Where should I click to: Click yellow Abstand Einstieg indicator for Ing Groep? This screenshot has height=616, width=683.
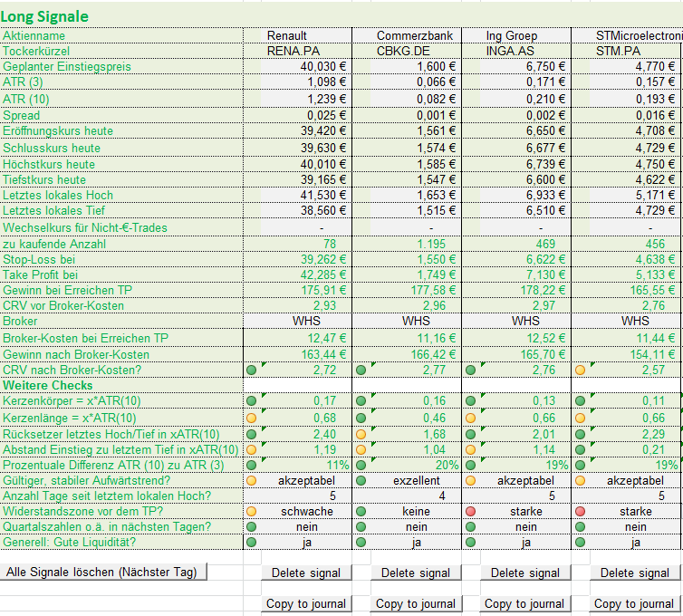coord(470,449)
